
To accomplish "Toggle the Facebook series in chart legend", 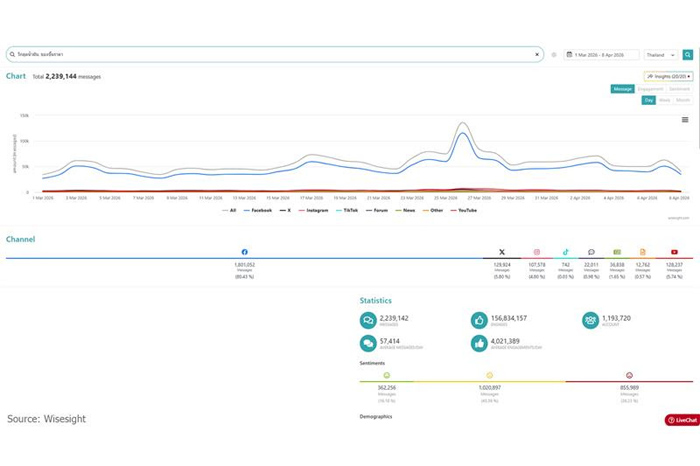I will [x=260, y=210].
